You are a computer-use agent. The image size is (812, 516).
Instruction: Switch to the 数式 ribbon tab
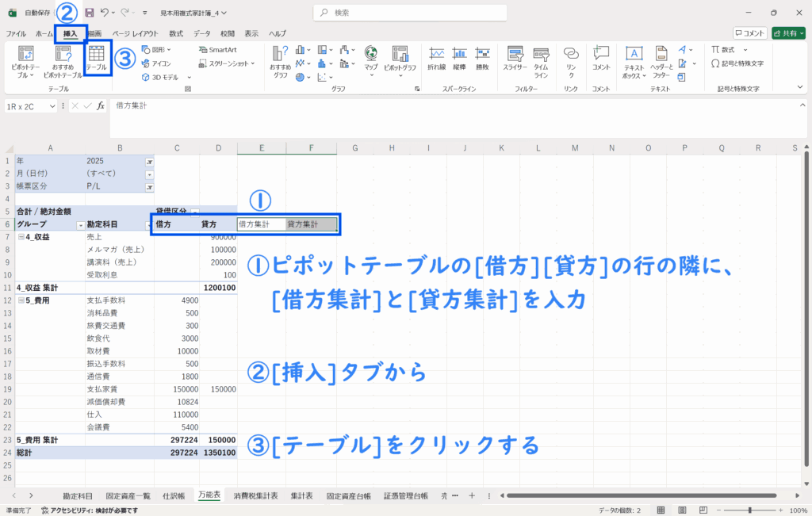click(x=176, y=33)
